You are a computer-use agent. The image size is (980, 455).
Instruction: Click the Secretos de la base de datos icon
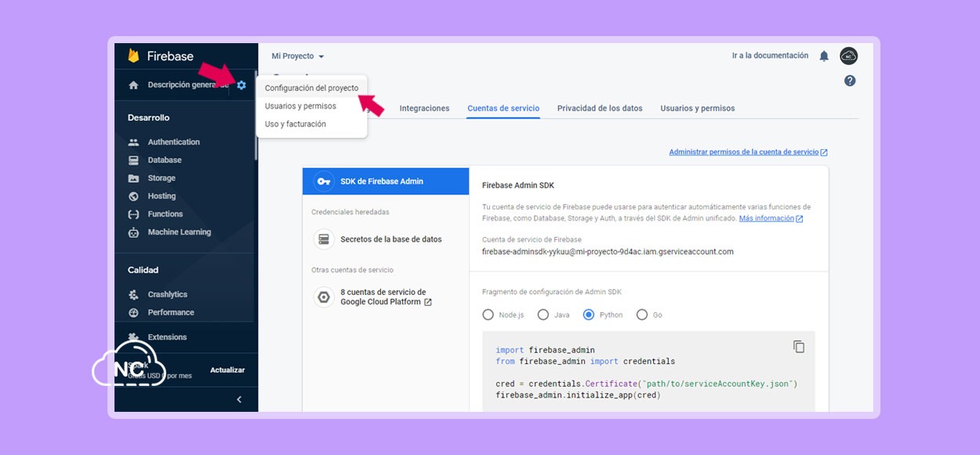323,239
